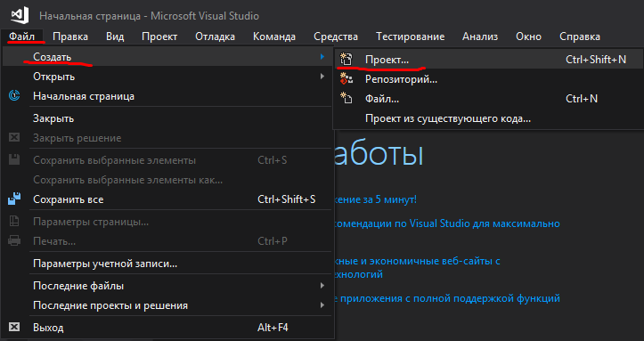Viewport: 644px width, 341px height.
Task: Open the Анализ menu
Action: 480,37
